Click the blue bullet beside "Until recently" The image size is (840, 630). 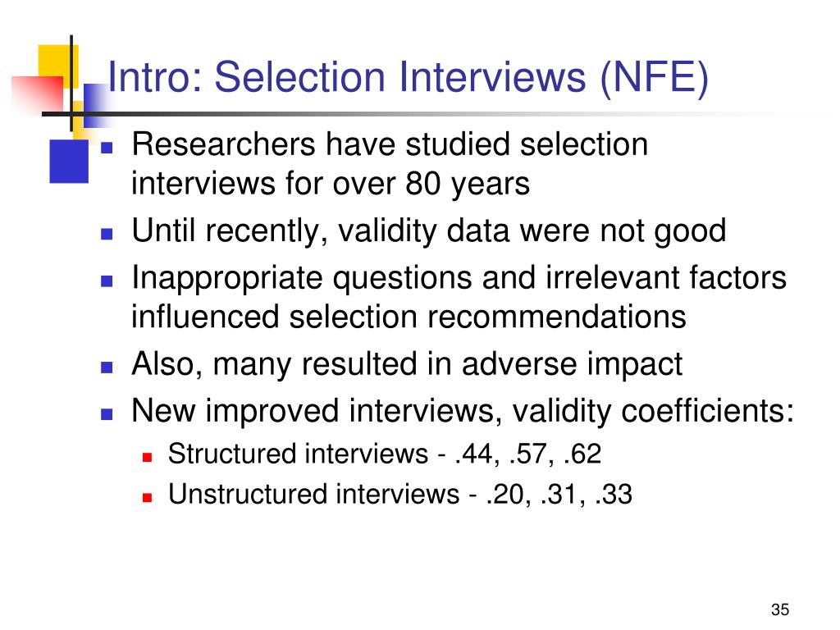[106, 234]
